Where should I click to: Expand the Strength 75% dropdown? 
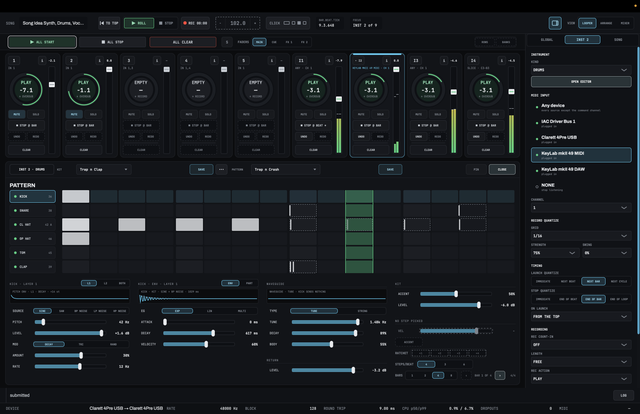[x=555, y=253]
